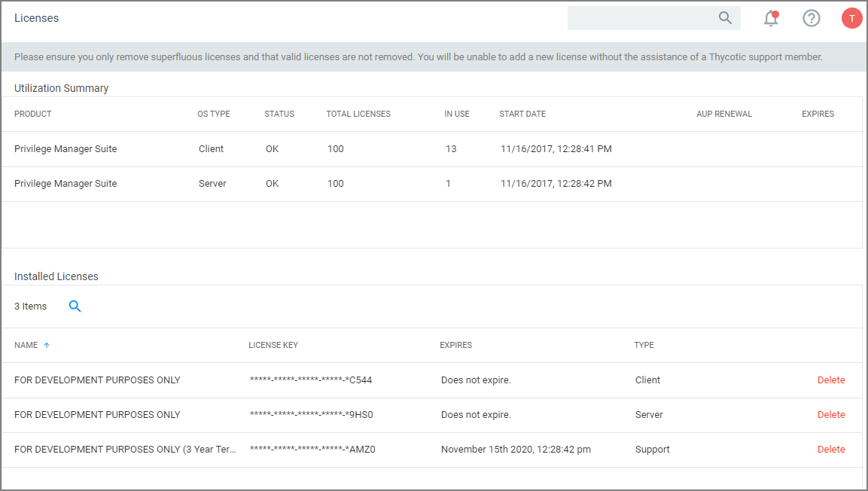The width and height of the screenshot is (868, 491).
Task: Open the notifications bell
Action: pyautogui.click(x=771, y=19)
